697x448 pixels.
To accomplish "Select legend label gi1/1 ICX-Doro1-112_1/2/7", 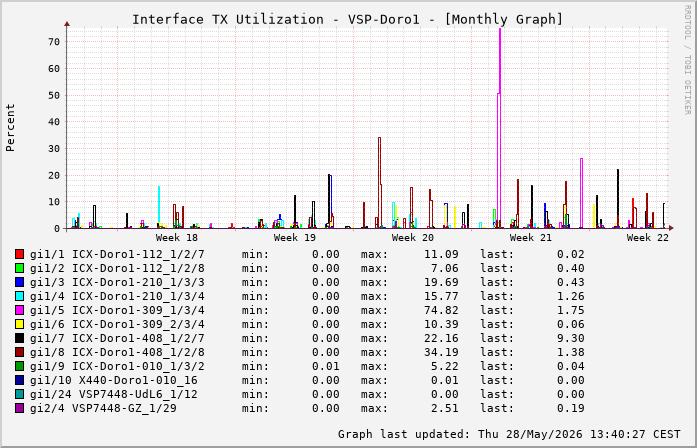I will point(117,254).
